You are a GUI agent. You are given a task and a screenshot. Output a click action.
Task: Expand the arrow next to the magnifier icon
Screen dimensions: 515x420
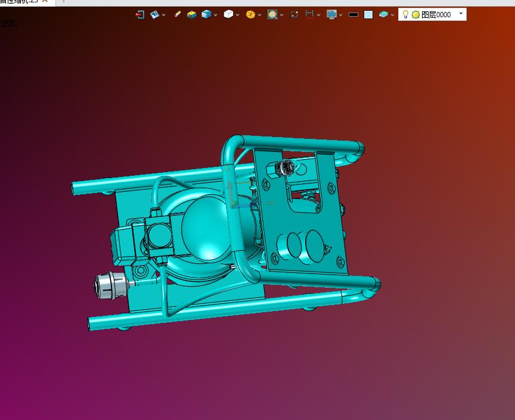281,15
